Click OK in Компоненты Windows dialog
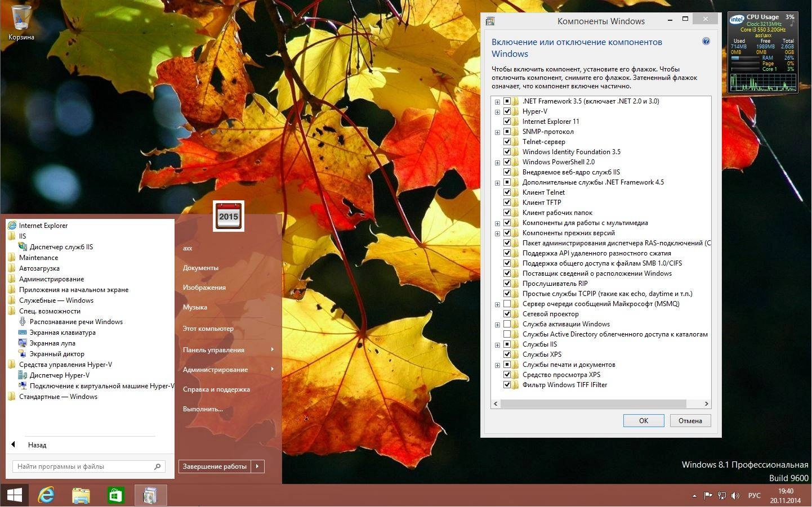812x507 pixels. pyautogui.click(x=644, y=421)
